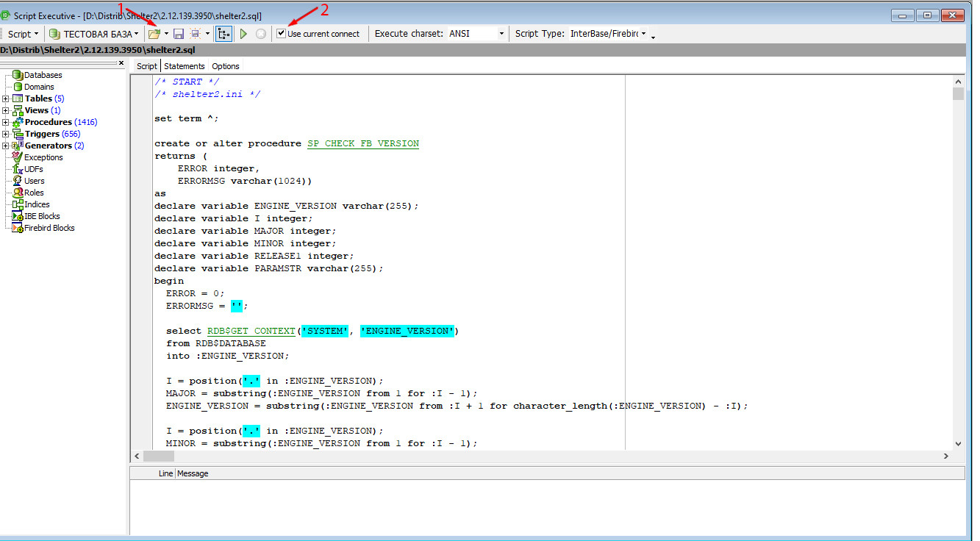
Task: Select the Triggers (656) tree label
Action: [x=53, y=134]
